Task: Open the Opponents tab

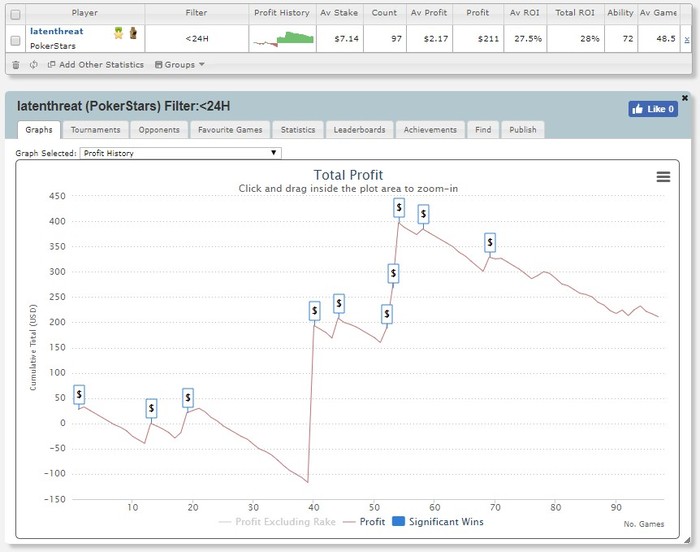Action: click(x=159, y=130)
